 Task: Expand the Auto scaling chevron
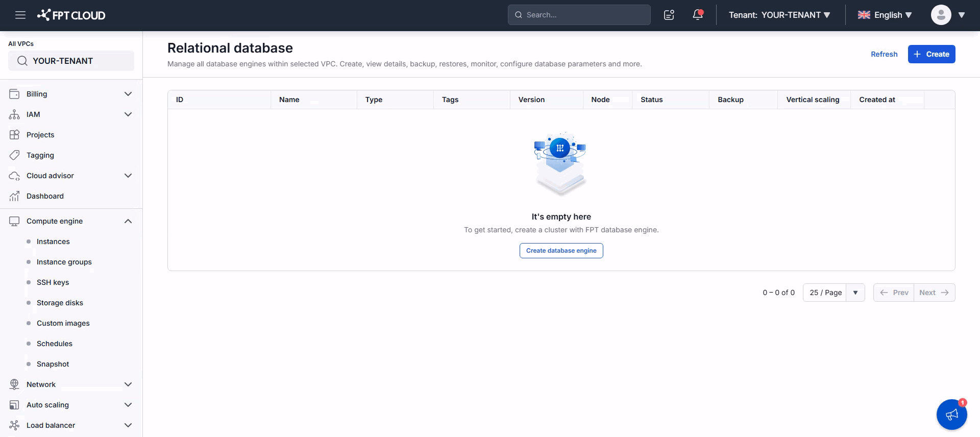point(128,405)
